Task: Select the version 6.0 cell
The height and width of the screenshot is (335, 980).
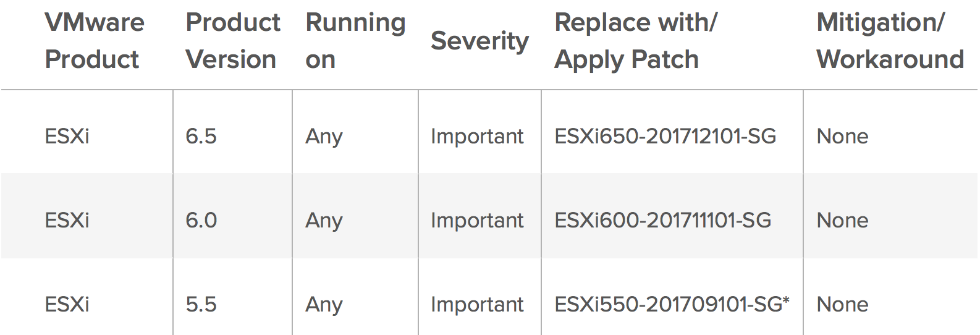Action: [201, 220]
